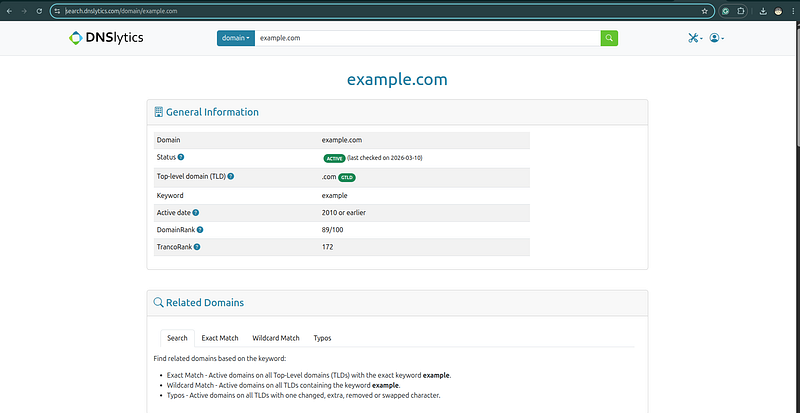Screen dimensions: 800x413
Task: Open the browser profile avatar
Action: click(778, 11)
